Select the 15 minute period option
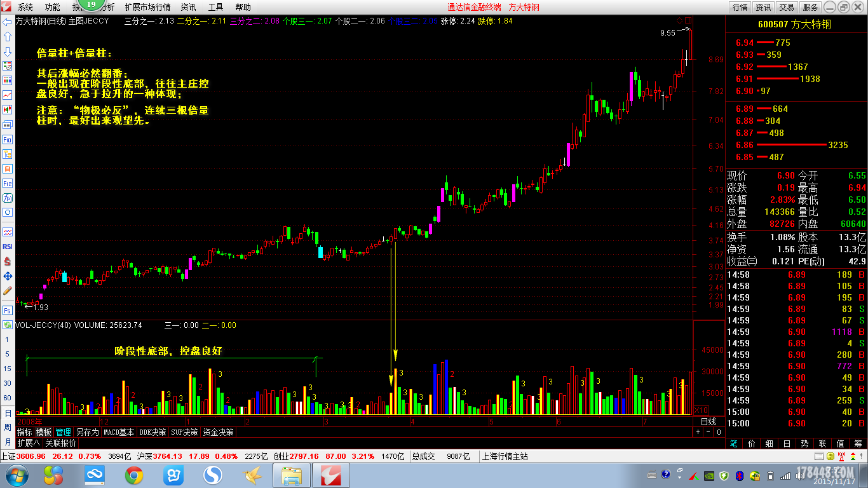 tap(8, 369)
